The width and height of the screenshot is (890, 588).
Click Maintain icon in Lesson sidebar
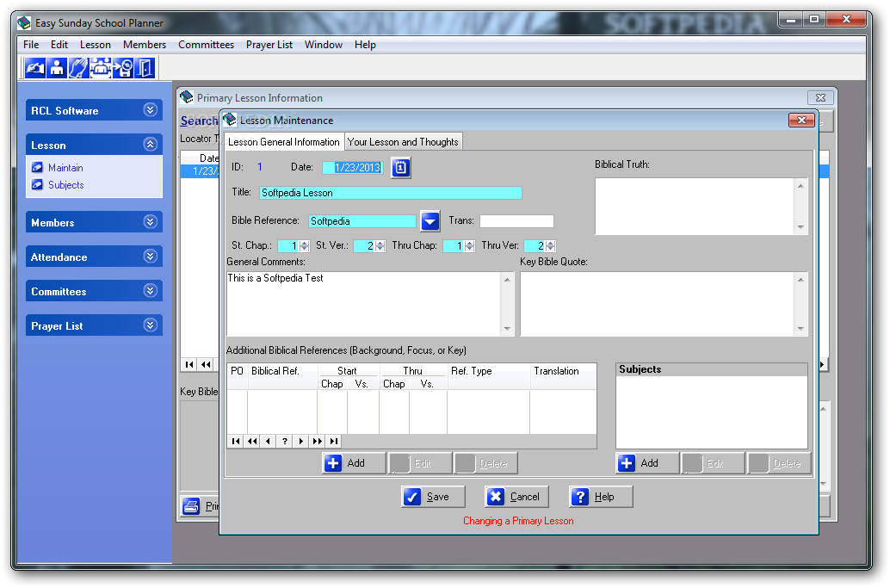(38, 167)
